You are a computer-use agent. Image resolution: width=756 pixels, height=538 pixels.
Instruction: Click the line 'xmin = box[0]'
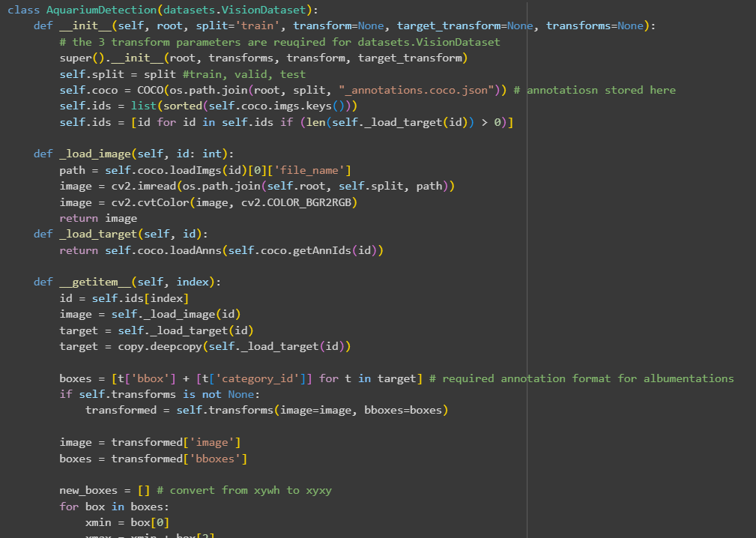pos(127,522)
